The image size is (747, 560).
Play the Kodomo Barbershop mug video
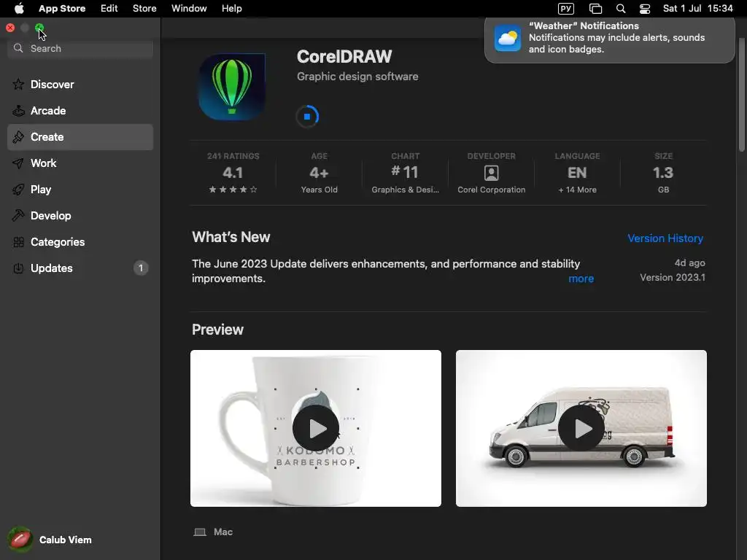[316, 428]
